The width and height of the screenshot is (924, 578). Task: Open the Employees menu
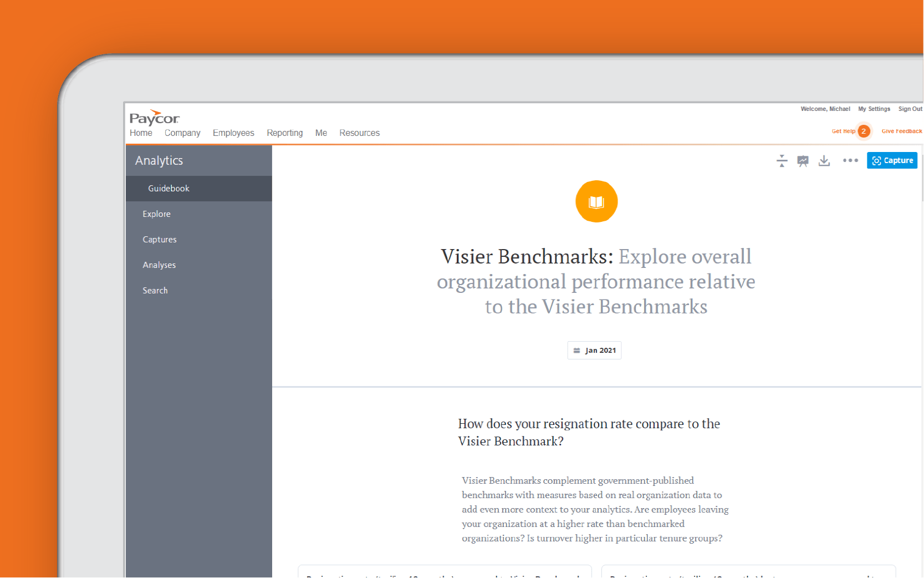[233, 133]
